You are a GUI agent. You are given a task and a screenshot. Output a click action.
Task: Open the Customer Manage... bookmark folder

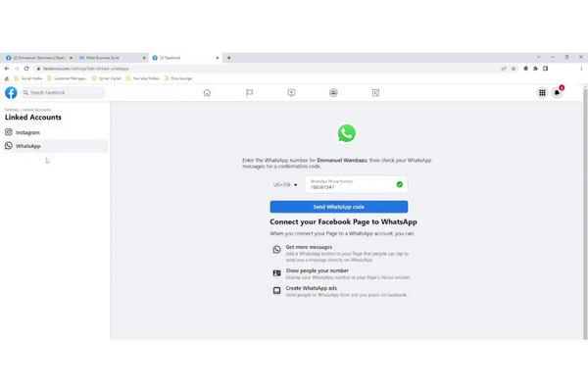pyautogui.click(x=67, y=78)
